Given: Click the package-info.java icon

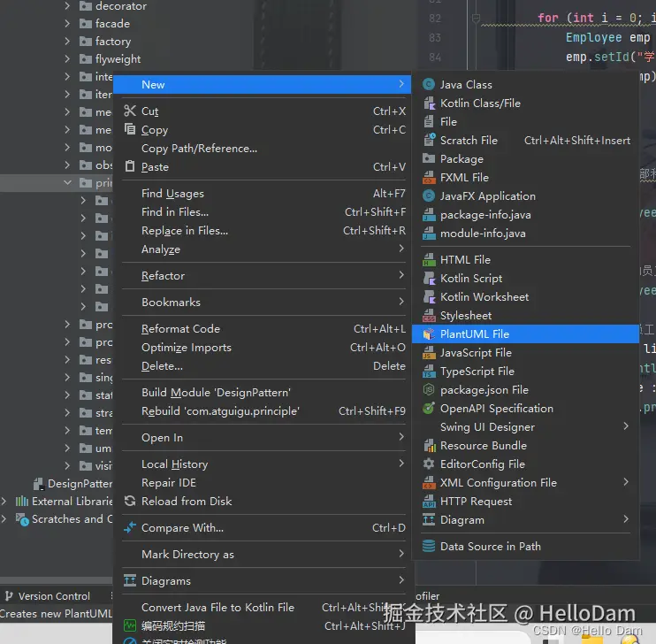Looking at the screenshot, I should [429, 215].
